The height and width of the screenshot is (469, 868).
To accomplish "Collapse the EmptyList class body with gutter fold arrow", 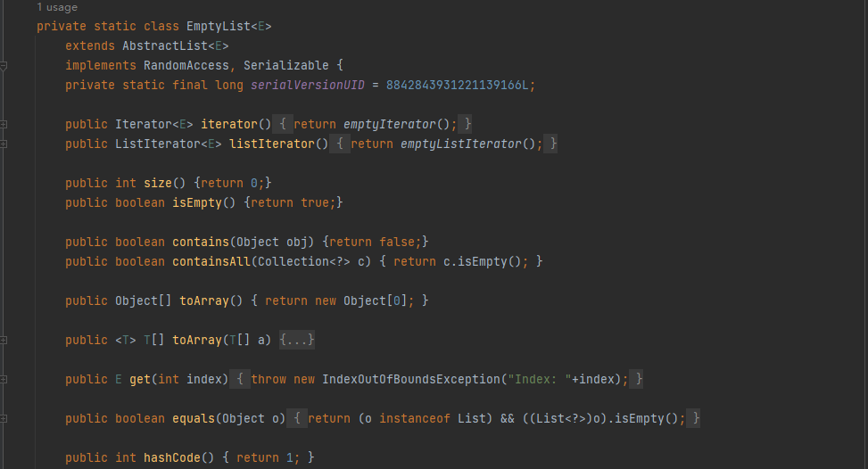I will coord(4,66).
